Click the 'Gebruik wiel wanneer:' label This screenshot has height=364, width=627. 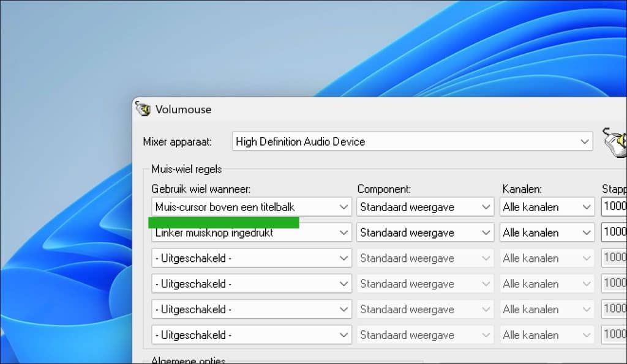click(201, 189)
